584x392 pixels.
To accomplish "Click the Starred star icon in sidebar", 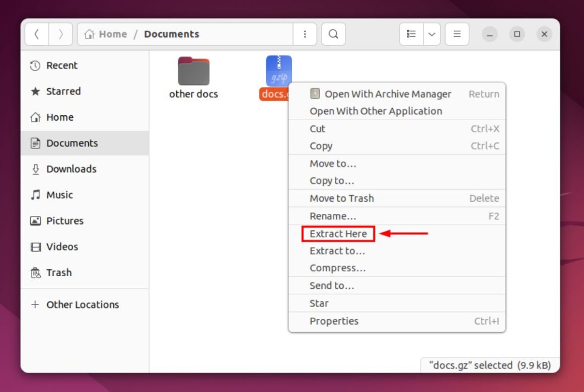I will tap(34, 91).
